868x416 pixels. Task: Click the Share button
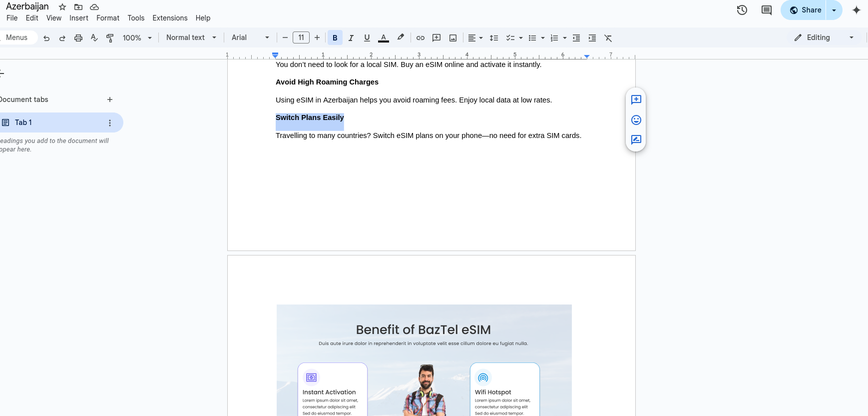coord(805,10)
